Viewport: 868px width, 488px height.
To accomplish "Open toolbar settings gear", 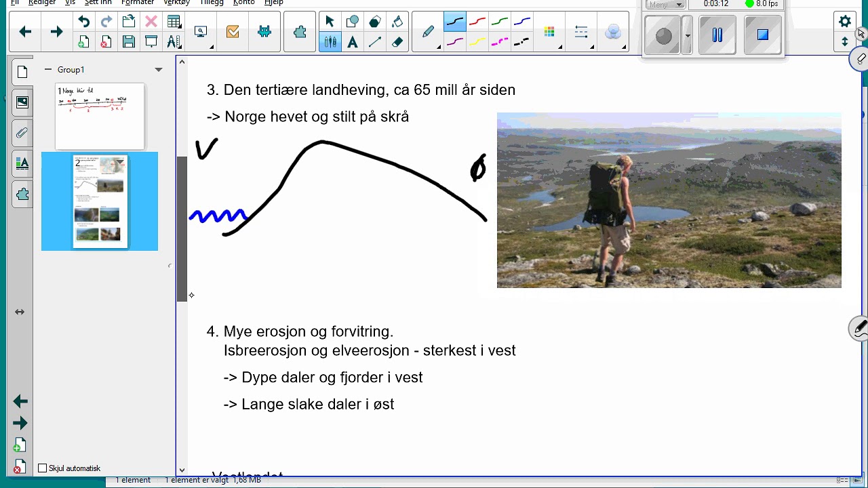I will coord(844,22).
